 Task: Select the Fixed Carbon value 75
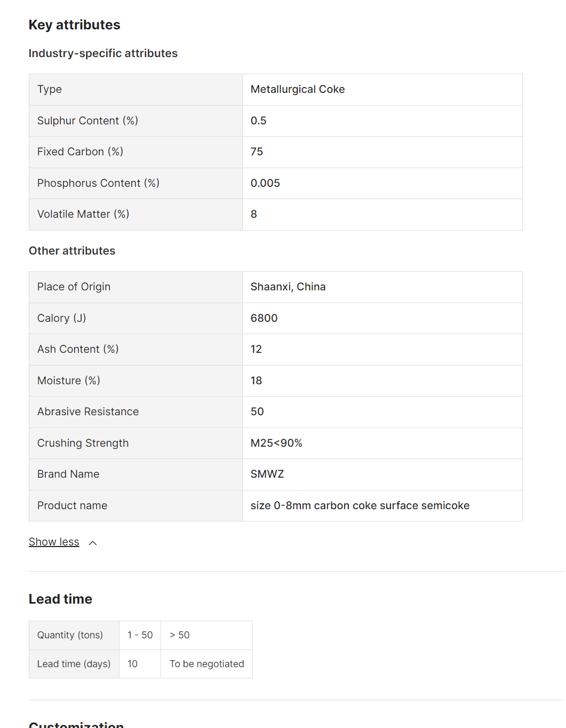[x=257, y=152]
